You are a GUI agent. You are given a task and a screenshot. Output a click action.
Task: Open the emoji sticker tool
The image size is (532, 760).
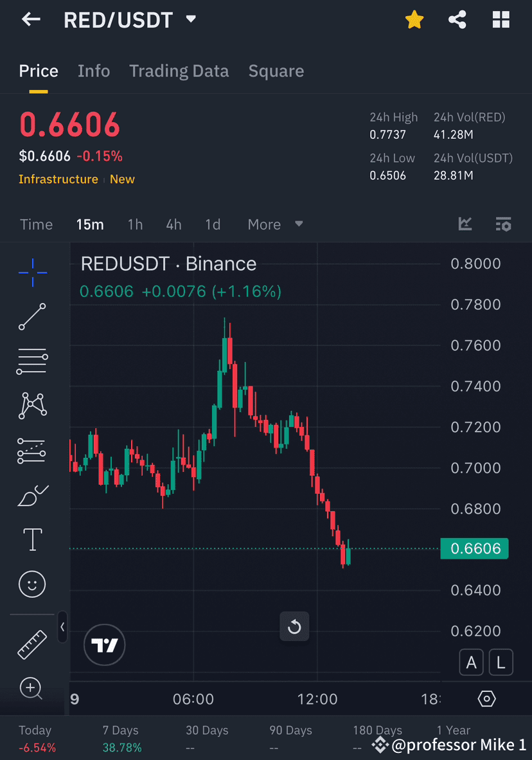32,584
